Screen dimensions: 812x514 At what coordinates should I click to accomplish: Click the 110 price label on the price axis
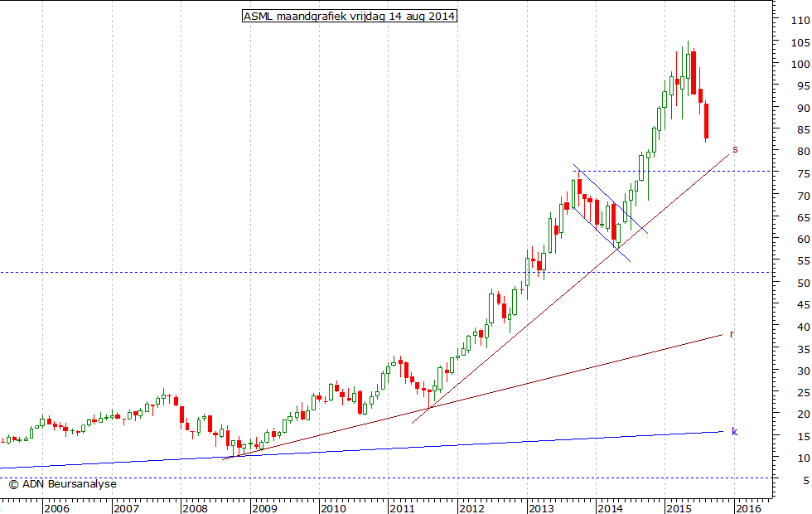point(800,21)
